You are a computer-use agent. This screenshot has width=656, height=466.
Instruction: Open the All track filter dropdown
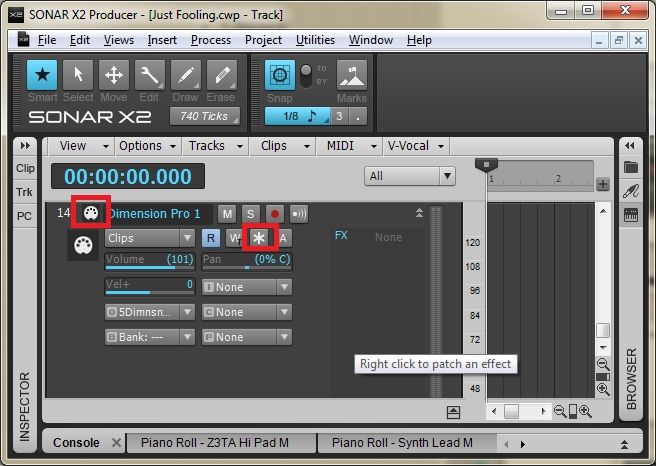point(410,176)
